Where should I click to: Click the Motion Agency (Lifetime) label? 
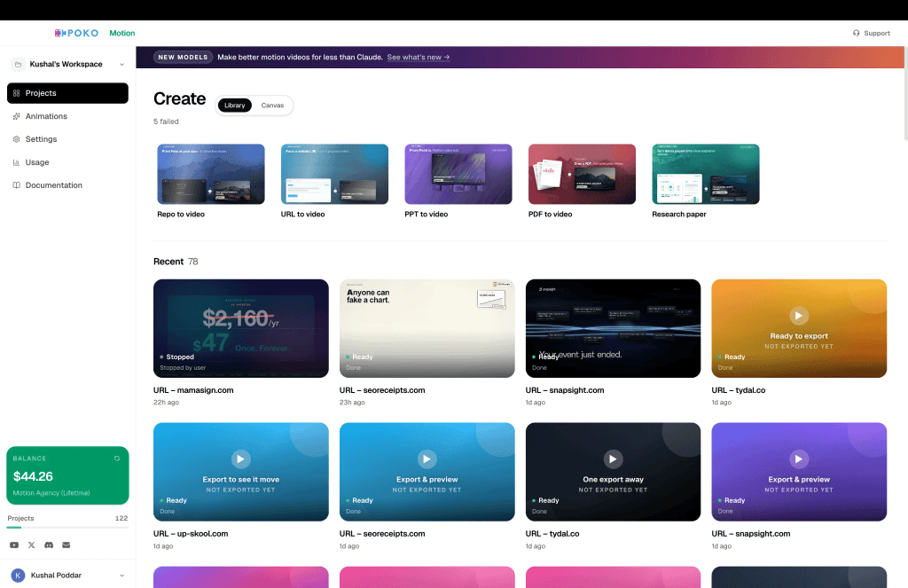coord(51,493)
